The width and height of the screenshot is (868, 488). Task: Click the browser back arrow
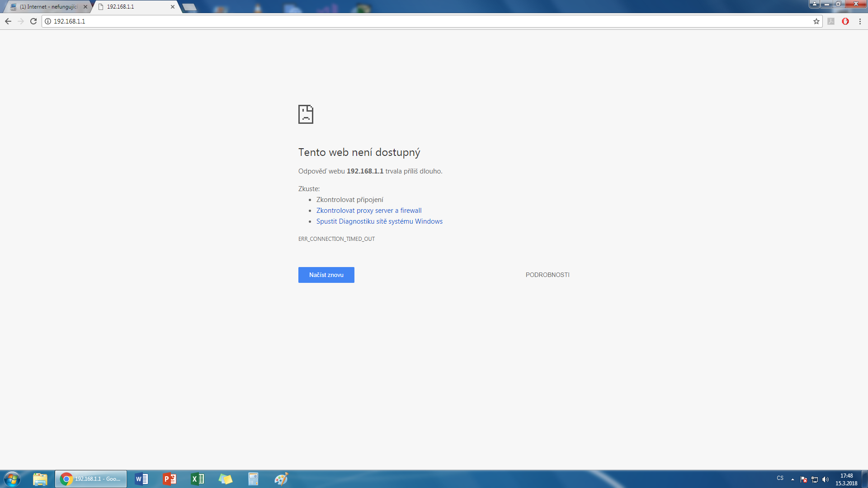8,21
